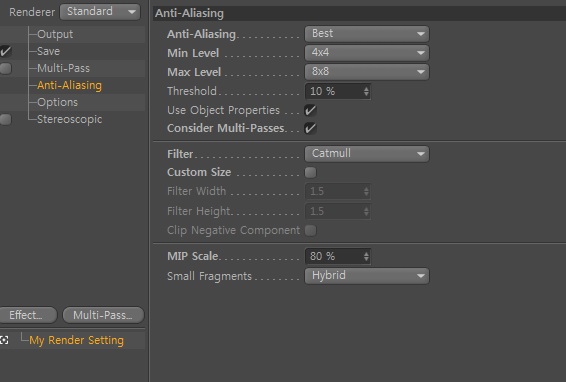566x382 pixels.
Task: Click the Anti-Aliasing section header
Action: coord(359,13)
